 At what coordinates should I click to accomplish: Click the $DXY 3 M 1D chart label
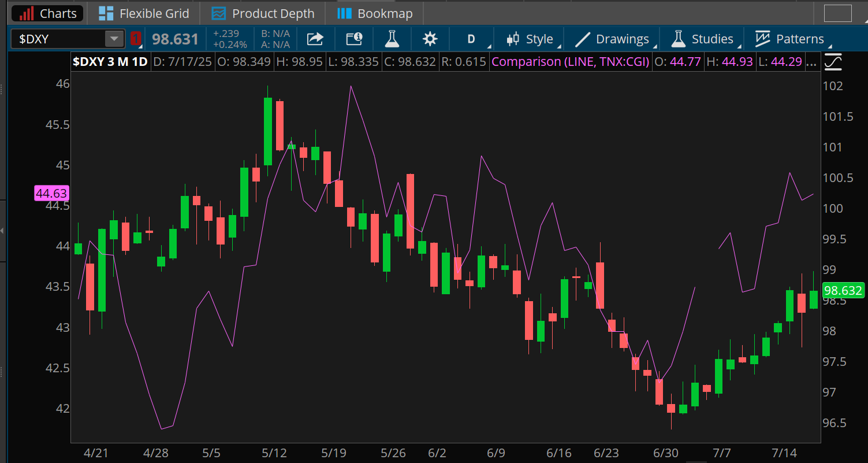[111, 61]
